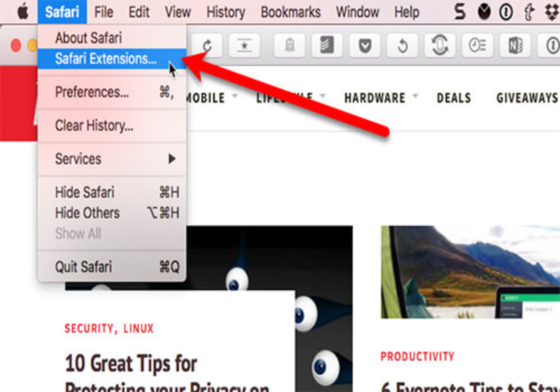Screen dimensions: 560x392
Task: Open the GIVEAWAYS page link
Action: (x=527, y=98)
